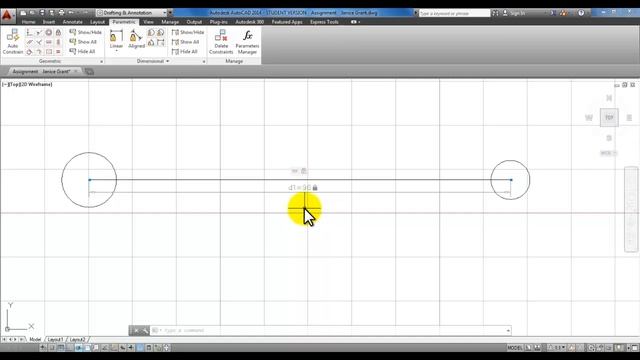Open the WCS dropdown below ViewCube
Image resolution: width=640 pixels, height=360 pixels.
pyautogui.click(x=608, y=153)
